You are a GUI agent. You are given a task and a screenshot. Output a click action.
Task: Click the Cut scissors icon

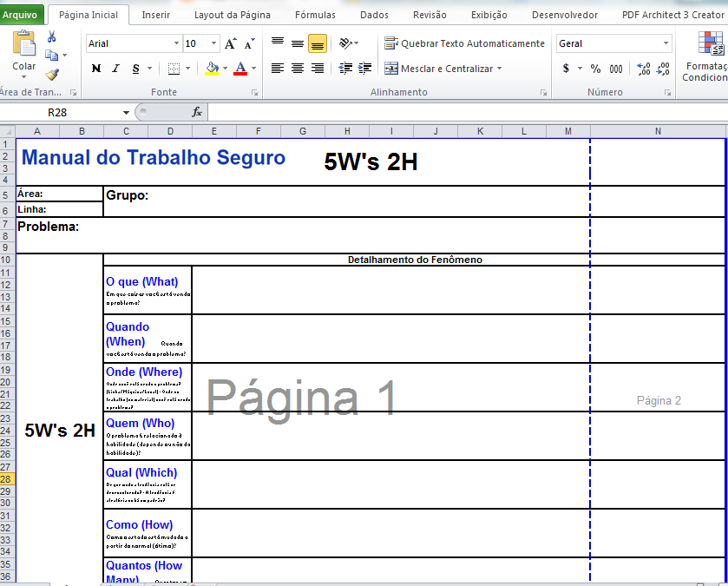[x=51, y=36]
